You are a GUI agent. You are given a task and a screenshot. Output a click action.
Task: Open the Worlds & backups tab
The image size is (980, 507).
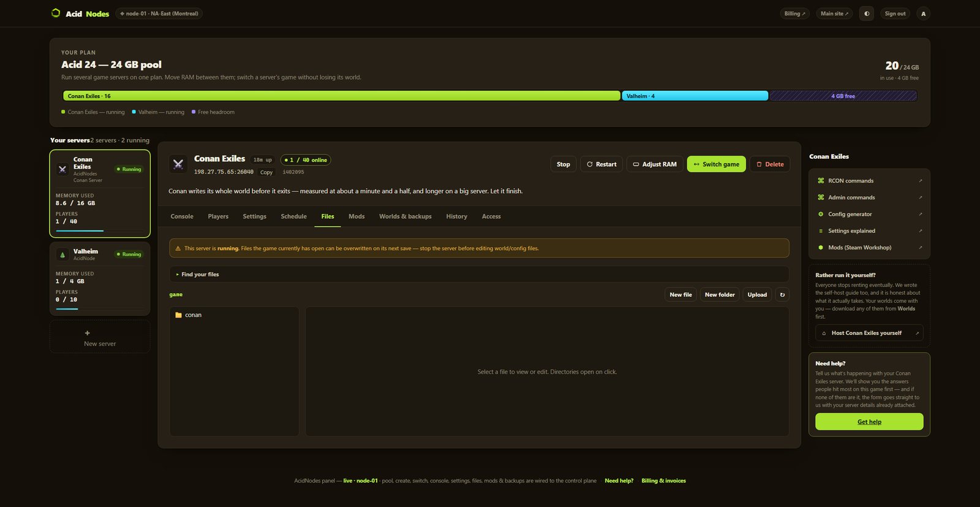pos(405,216)
